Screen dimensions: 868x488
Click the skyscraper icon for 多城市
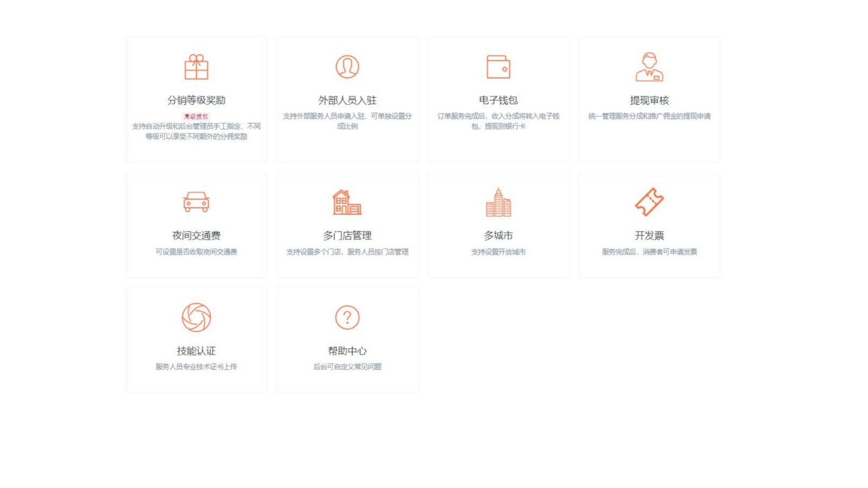point(498,202)
